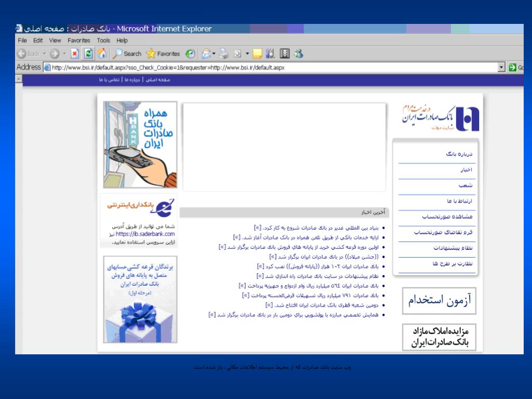Open the Search pane button

click(x=127, y=54)
